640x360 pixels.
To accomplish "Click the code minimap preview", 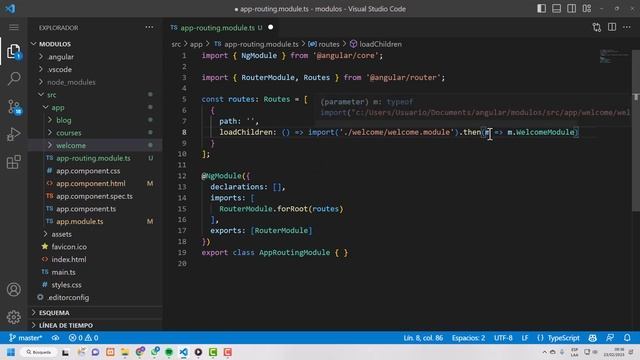I will pos(614,56).
